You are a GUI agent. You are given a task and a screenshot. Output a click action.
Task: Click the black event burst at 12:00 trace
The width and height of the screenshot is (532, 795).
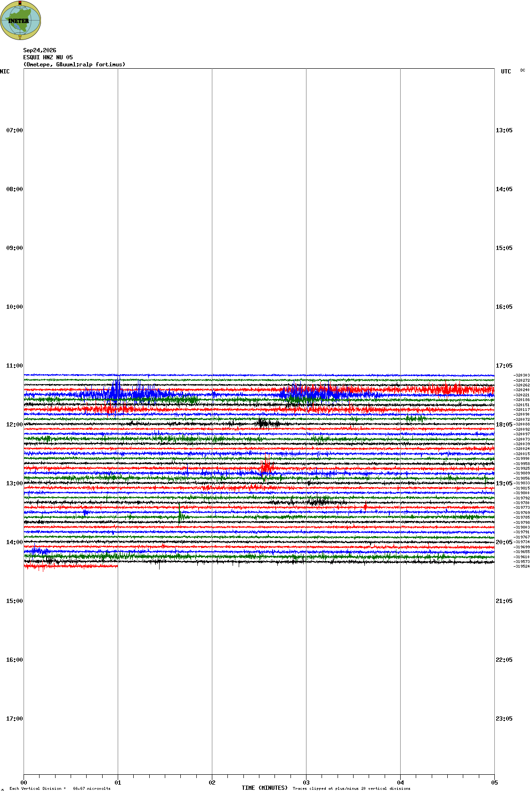tap(264, 423)
